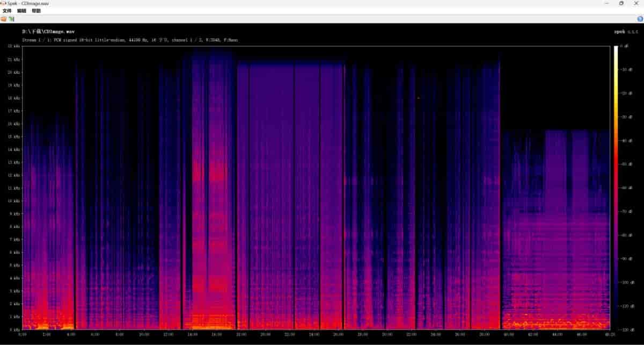
Task: Click the Stream PCM signed 16-bit info line
Action: [x=130, y=40]
